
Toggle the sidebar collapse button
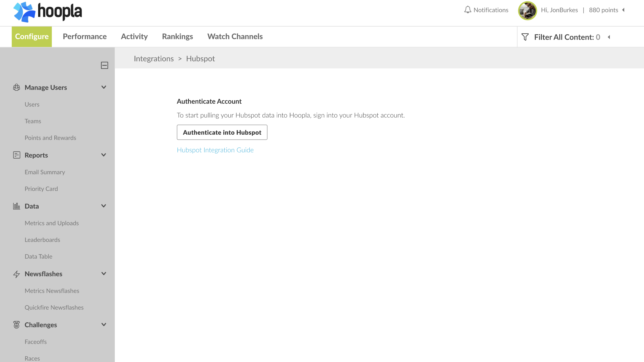104,65
